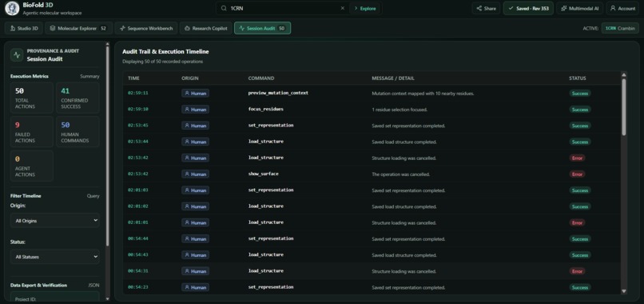Image resolution: width=644 pixels, height=304 pixels.
Task: Click the timeline table scrollbar thumb
Action: (624, 107)
